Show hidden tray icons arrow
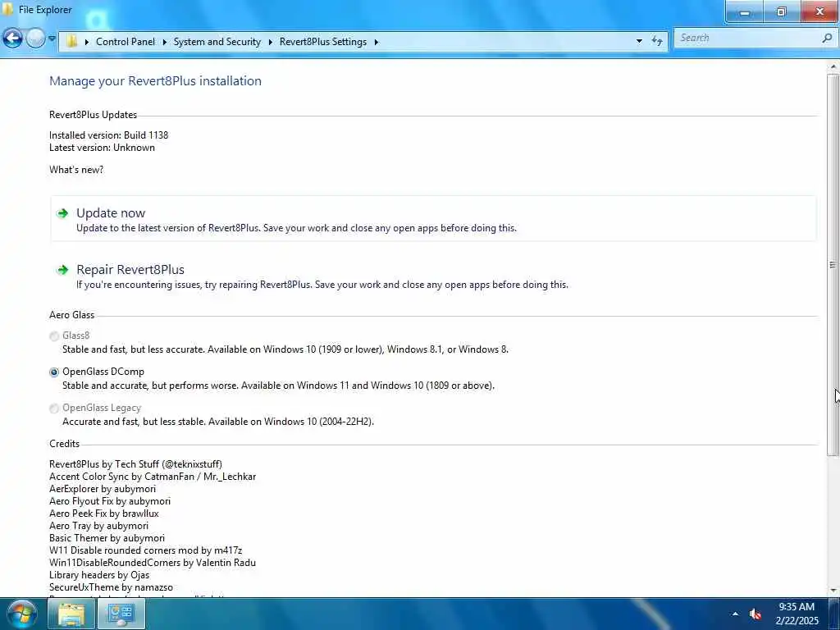Screen dimensions: 840x630 [735, 614]
